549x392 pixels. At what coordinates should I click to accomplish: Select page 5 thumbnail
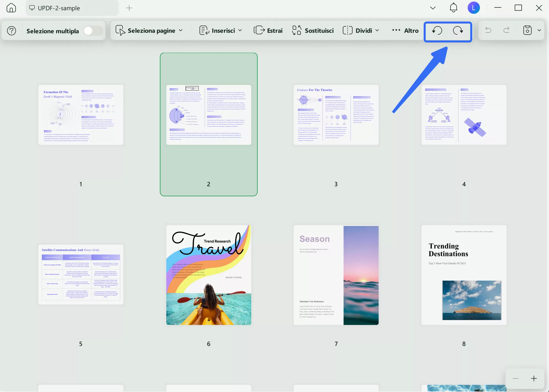click(81, 275)
